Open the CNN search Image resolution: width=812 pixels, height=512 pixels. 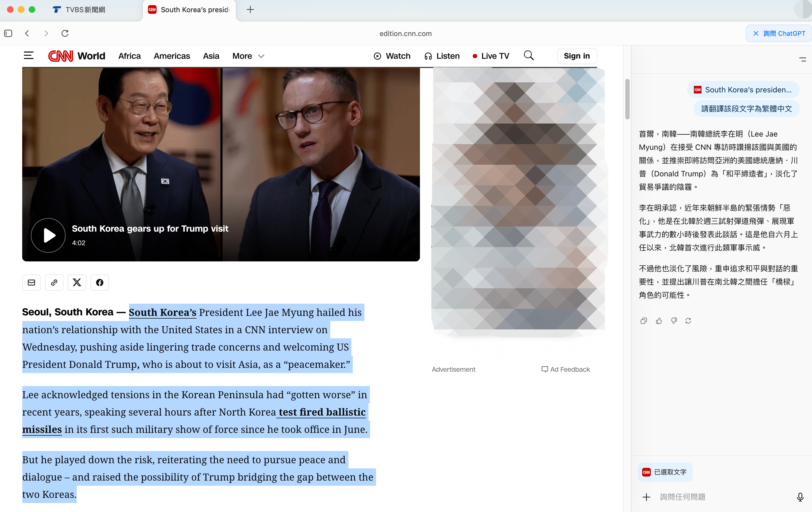(x=529, y=56)
